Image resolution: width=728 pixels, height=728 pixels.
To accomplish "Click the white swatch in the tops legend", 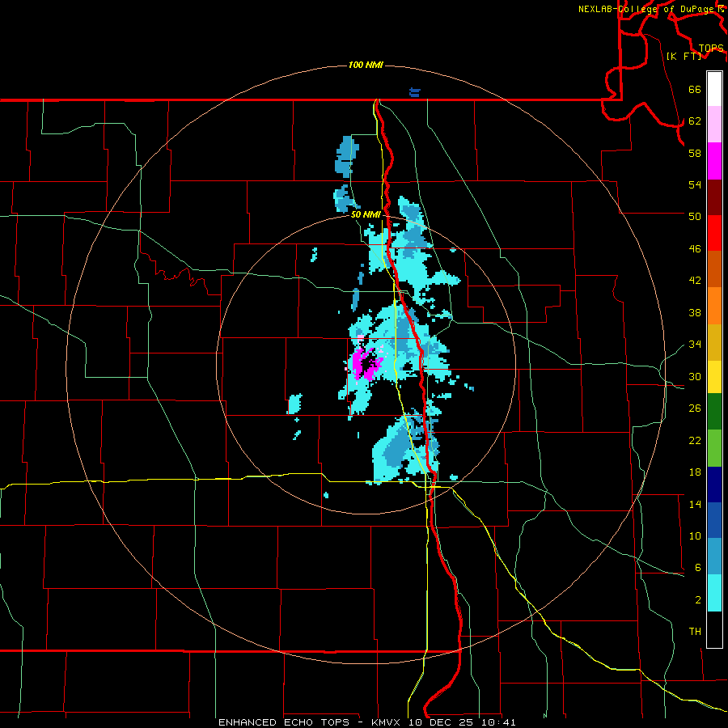I will click(714, 89).
